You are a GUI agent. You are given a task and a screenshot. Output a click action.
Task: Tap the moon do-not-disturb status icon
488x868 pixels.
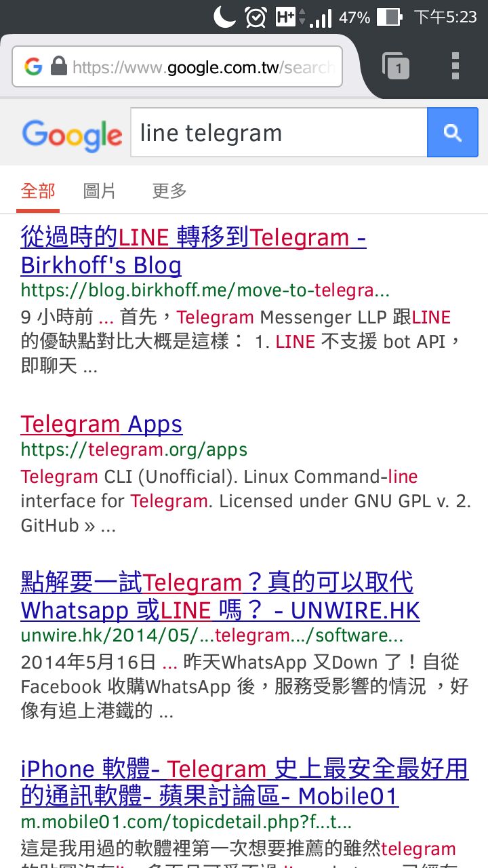pos(224,16)
